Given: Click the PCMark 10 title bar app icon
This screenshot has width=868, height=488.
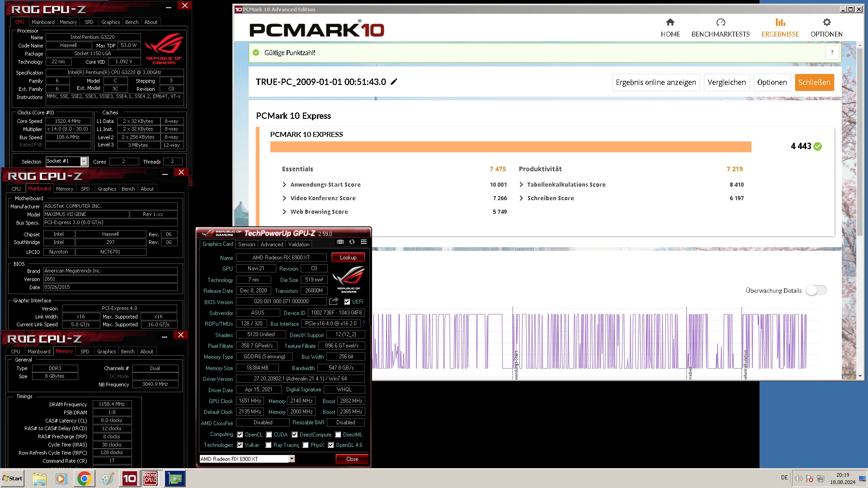Looking at the screenshot, I should 238,9.
